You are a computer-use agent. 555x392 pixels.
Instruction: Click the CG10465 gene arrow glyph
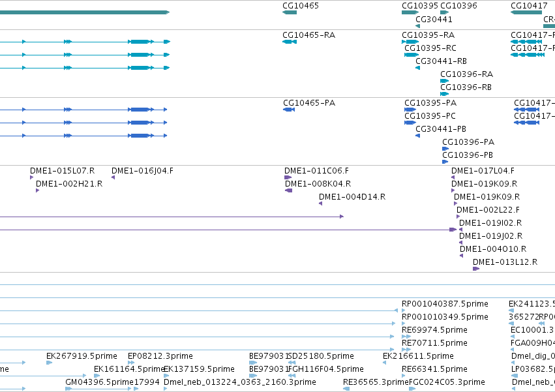[x=290, y=12]
